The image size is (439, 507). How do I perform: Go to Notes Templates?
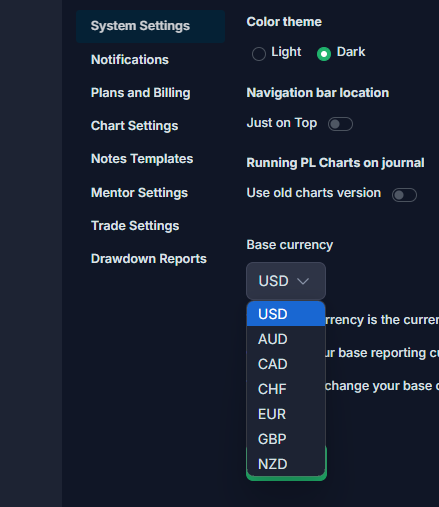[142, 159]
